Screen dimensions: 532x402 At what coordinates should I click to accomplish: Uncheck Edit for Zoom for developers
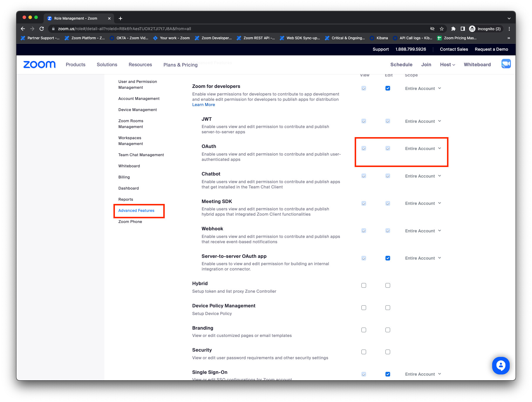388,88
